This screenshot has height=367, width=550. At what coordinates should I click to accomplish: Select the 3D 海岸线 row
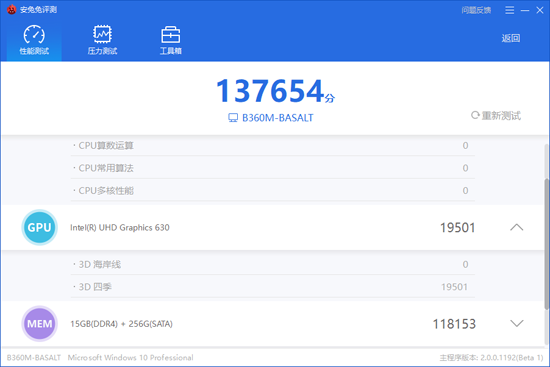tap(273, 264)
